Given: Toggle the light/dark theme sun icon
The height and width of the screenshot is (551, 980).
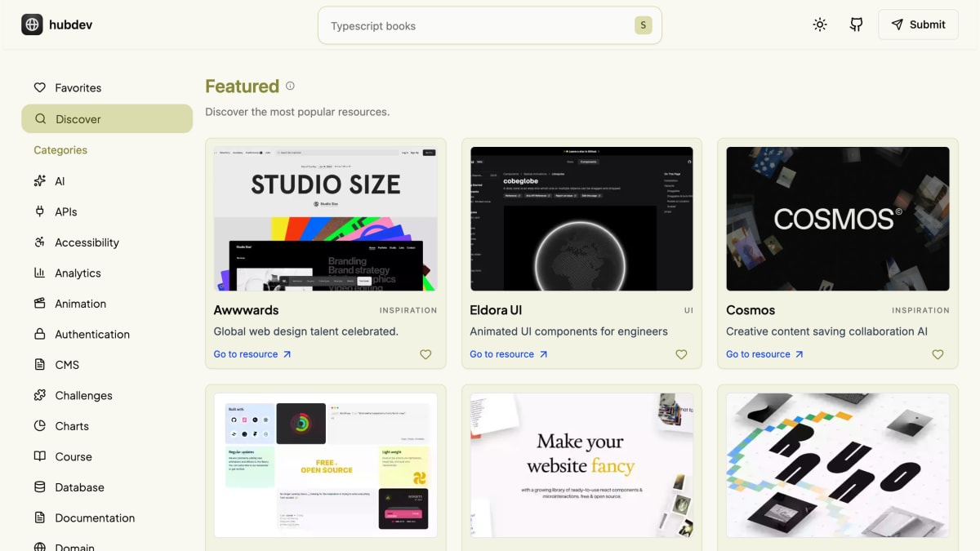Looking at the screenshot, I should pyautogui.click(x=820, y=24).
